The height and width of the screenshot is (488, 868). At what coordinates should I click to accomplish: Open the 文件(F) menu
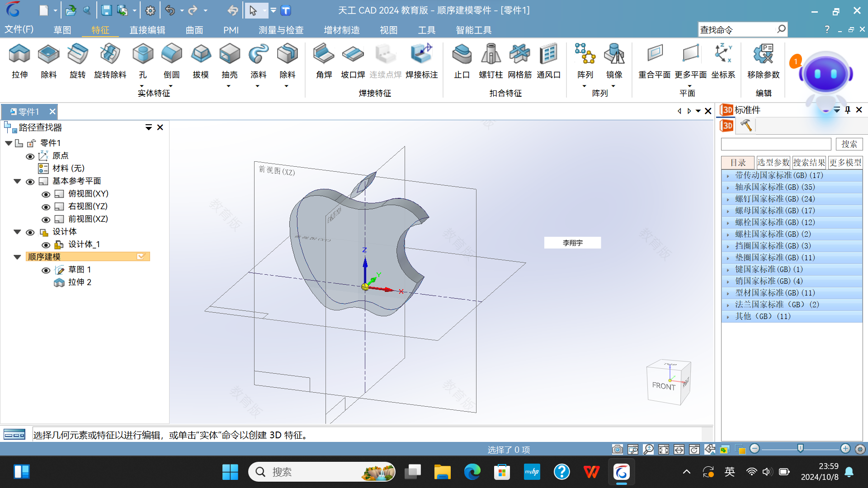(19, 29)
